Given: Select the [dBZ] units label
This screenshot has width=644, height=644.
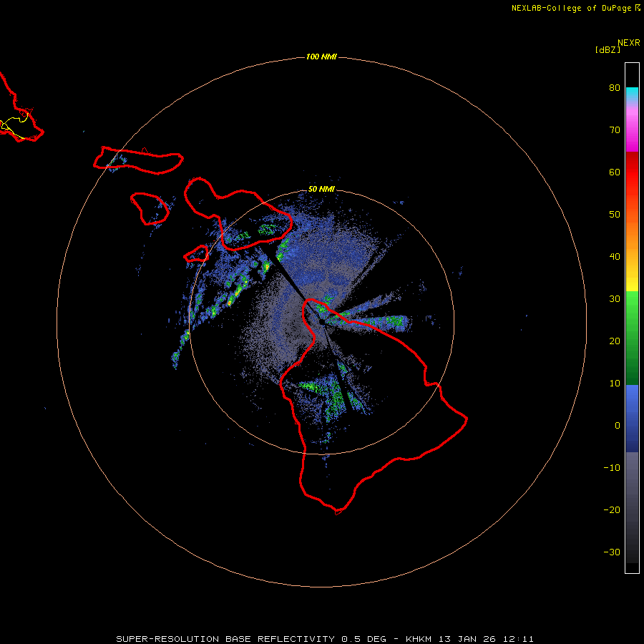Looking at the screenshot, I should [608, 50].
